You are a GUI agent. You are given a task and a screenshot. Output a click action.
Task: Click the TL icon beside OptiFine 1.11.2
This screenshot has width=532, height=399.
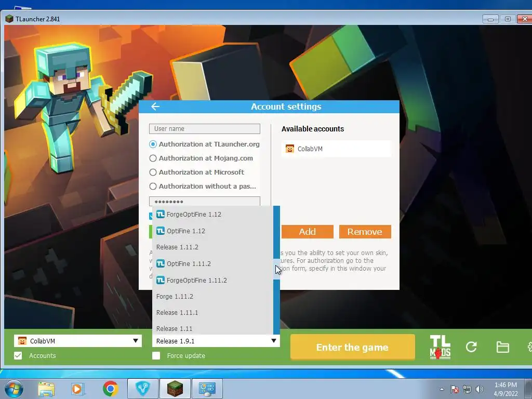(x=161, y=263)
